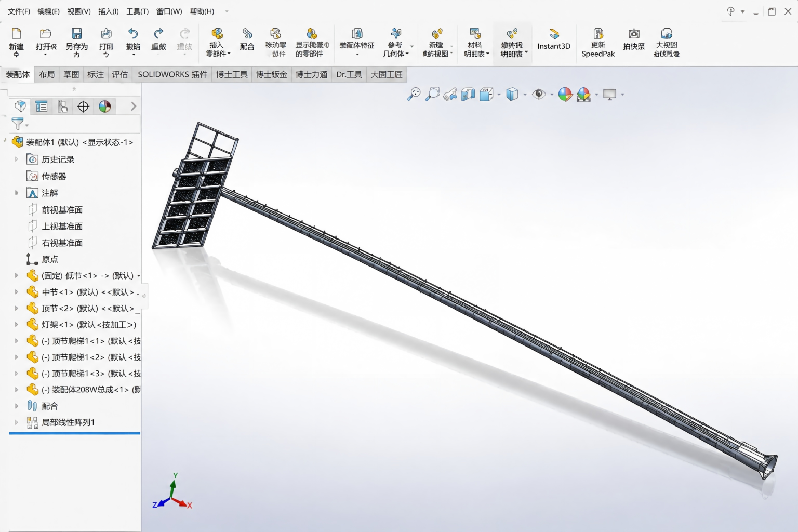Viewport: 798px width, 532px height.
Task: Click the Mate (配合) toolbar icon
Action: [247, 34]
